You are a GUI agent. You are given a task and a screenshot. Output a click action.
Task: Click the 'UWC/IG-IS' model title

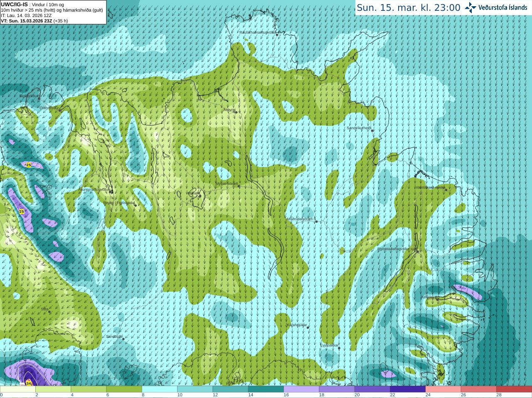14,5
